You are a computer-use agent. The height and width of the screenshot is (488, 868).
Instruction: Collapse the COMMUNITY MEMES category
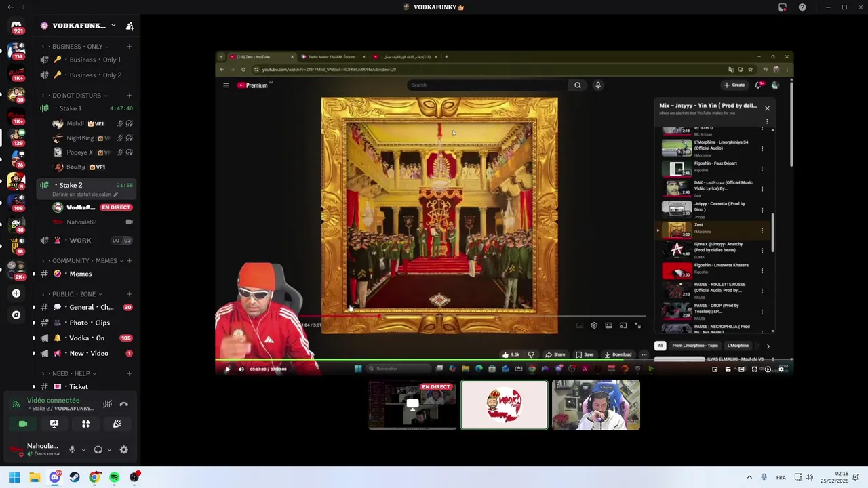[84, 261]
